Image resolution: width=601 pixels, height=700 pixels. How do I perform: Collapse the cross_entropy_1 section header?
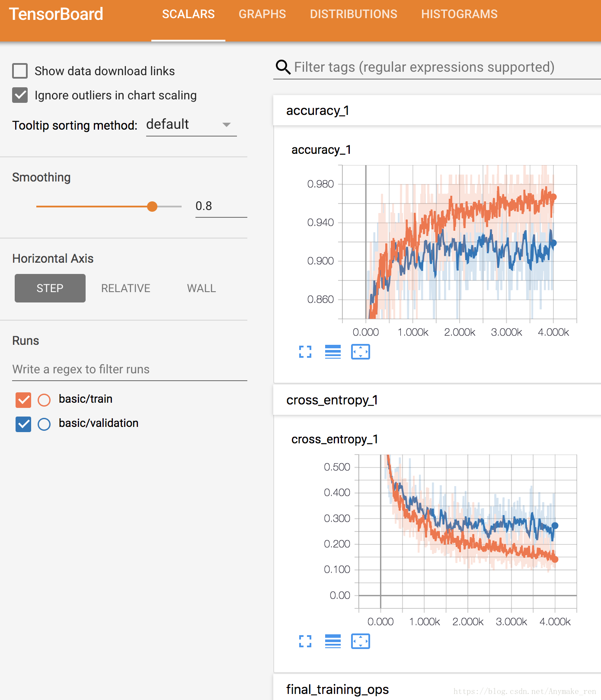437,400
